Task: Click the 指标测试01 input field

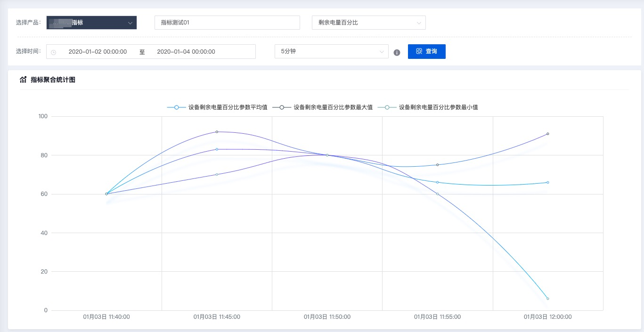Action: (x=227, y=23)
